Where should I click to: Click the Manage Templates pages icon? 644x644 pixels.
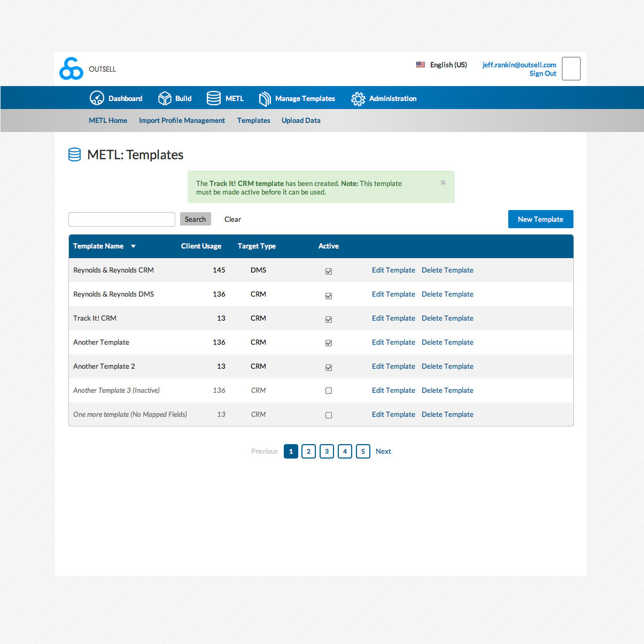point(265,99)
